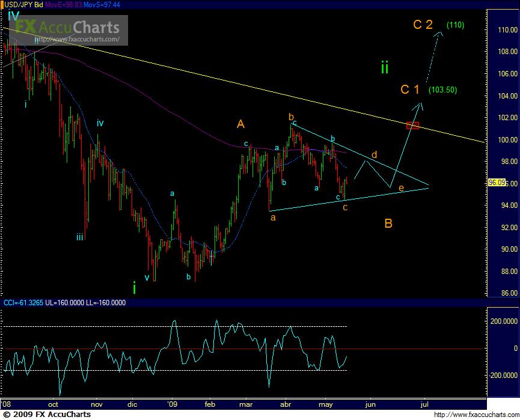The height and width of the screenshot is (420, 520).
Task: Click the green (110) target label
Action: tap(455, 25)
